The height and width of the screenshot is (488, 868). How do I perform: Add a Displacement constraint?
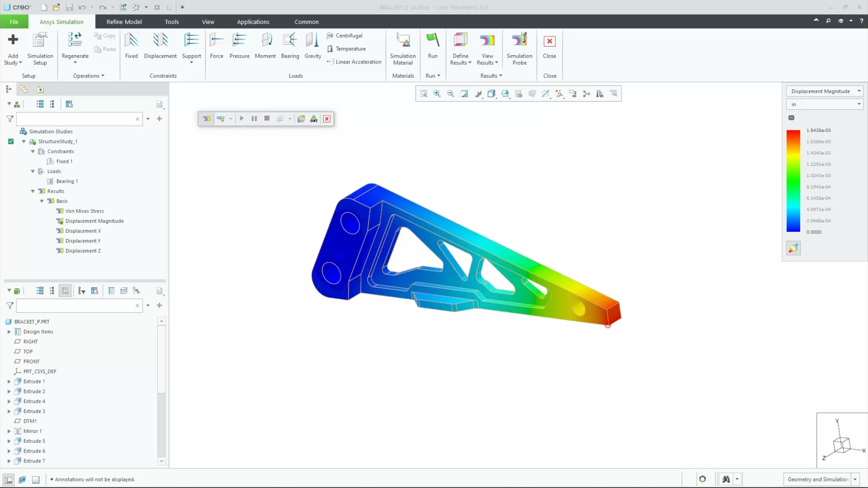(160, 46)
